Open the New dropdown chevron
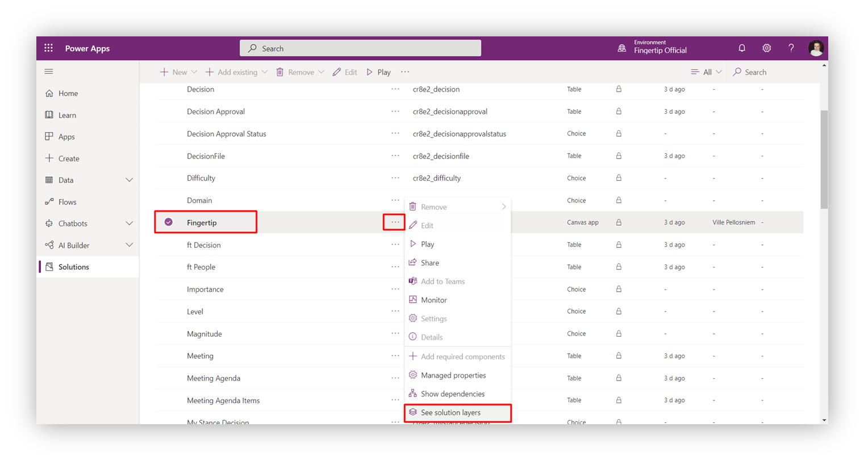Screen dimensions: 868x464 [194, 72]
